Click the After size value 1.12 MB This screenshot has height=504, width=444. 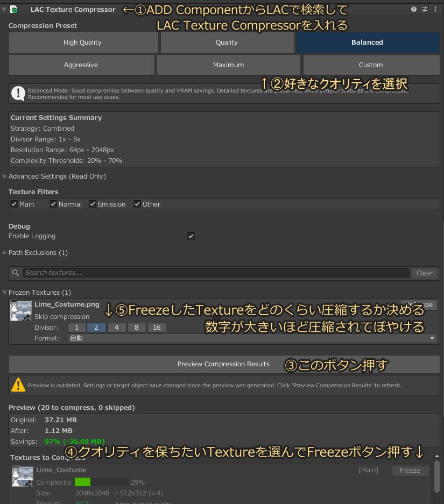click(59, 431)
